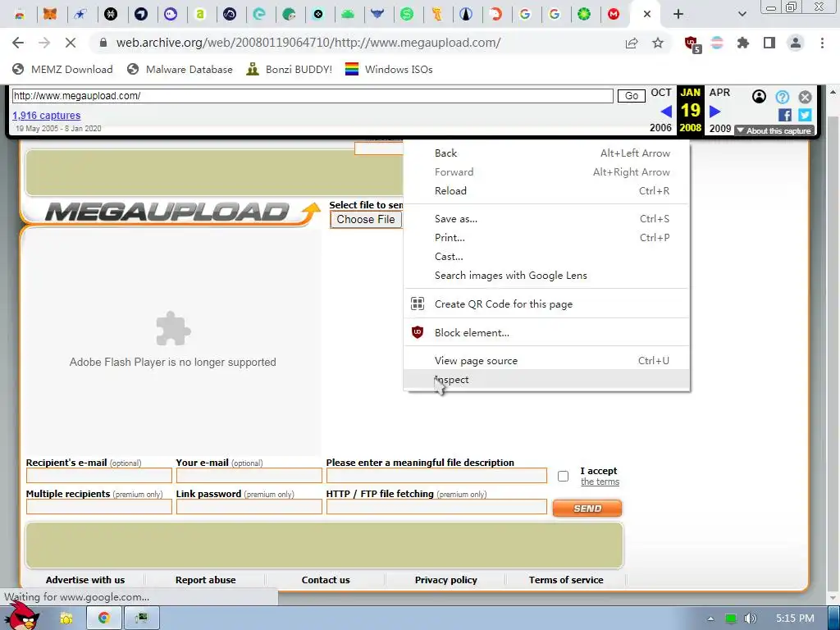Close the current active tab

pyautogui.click(x=647, y=15)
